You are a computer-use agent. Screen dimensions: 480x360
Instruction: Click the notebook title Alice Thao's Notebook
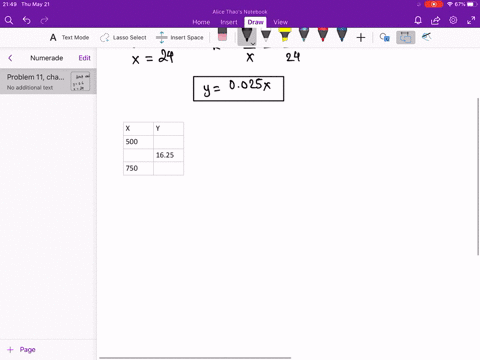tap(240, 12)
